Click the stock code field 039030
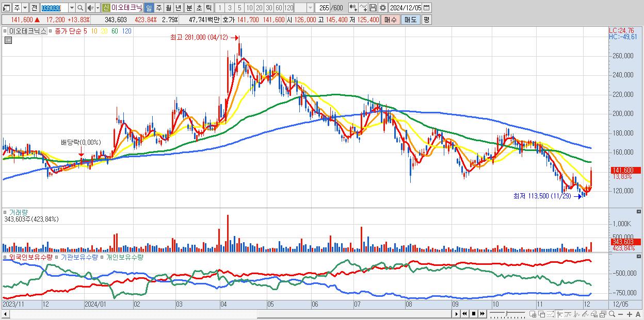This screenshot has width=644, height=320. click(x=54, y=8)
